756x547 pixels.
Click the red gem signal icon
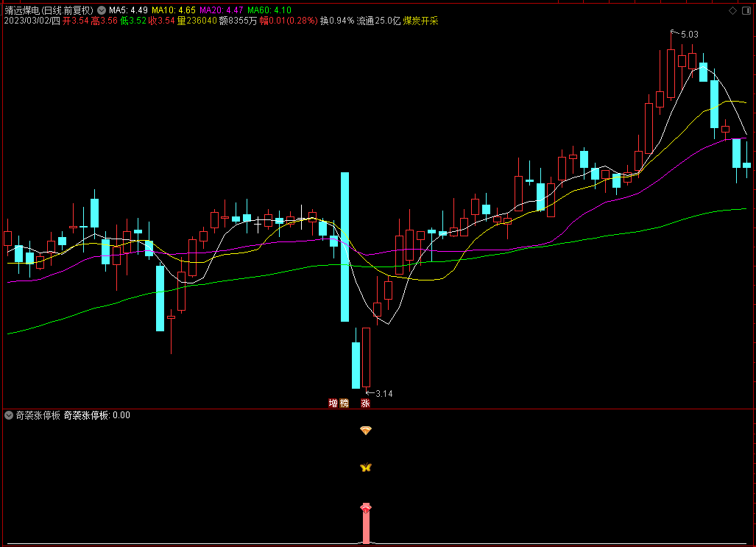366,508
